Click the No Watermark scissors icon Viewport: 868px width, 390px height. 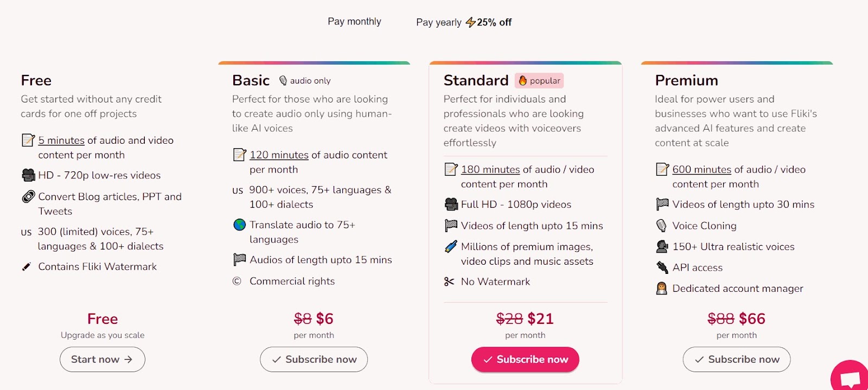coord(449,282)
